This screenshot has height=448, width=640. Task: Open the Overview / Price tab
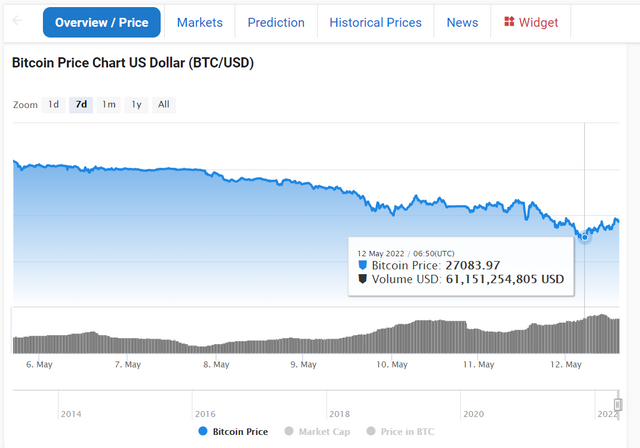click(x=102, y=22)
